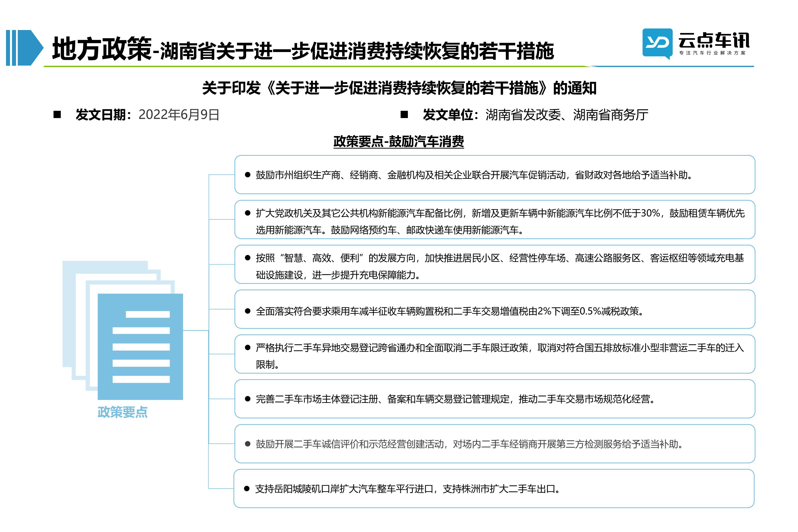Screen dimensions: 798x532
Task: Select the date text 2022年6月9日
Action: (179, 115)
